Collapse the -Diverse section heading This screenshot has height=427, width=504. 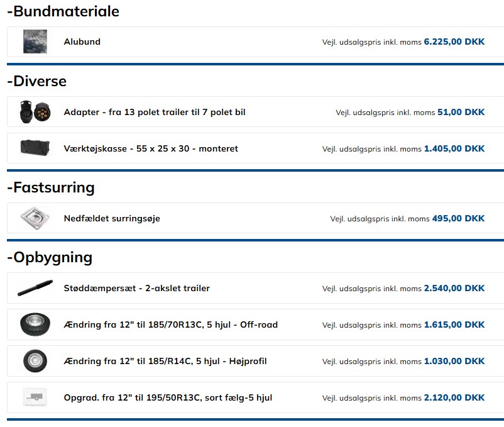click(x=36, y=81)
